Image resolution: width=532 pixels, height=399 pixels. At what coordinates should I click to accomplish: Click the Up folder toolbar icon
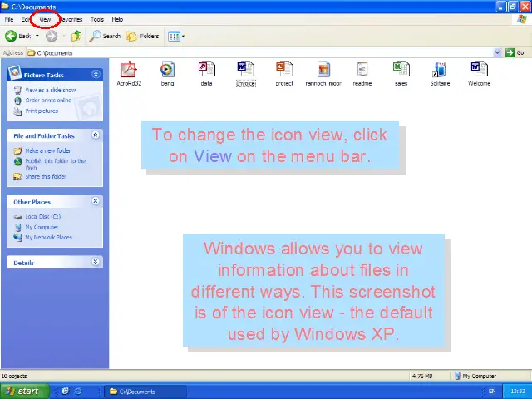coord(76,36)
